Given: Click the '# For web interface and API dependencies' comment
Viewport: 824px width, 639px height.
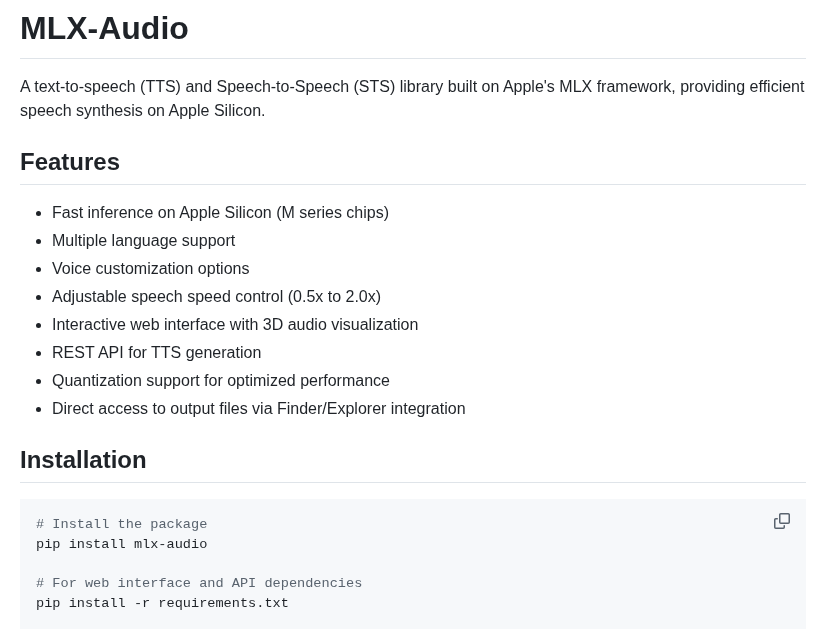Looking at the screenshot, I should (x=199, y=583).
